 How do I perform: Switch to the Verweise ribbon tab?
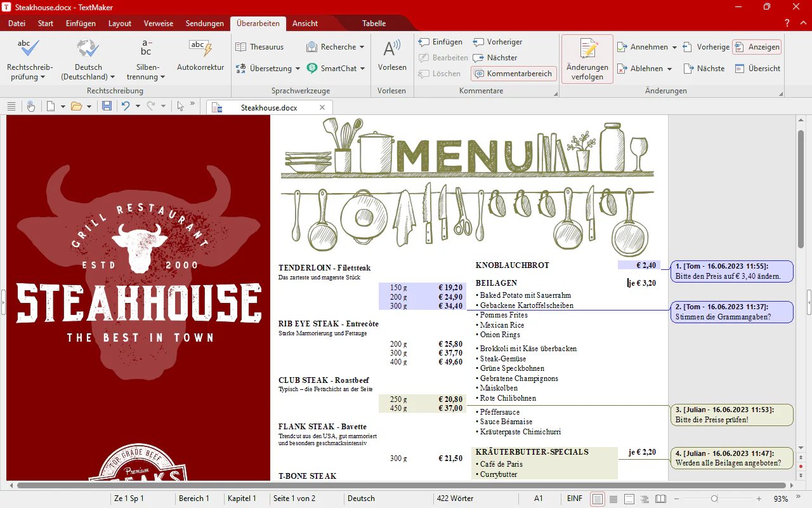pyautogui.click(x=159, y=23)
